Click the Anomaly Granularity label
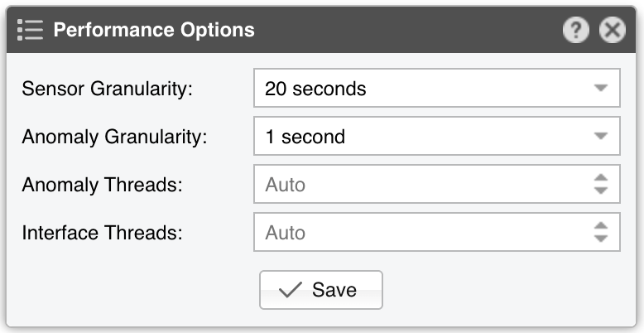Viewport: 644px width, 333px height. [x=115, y=137]
